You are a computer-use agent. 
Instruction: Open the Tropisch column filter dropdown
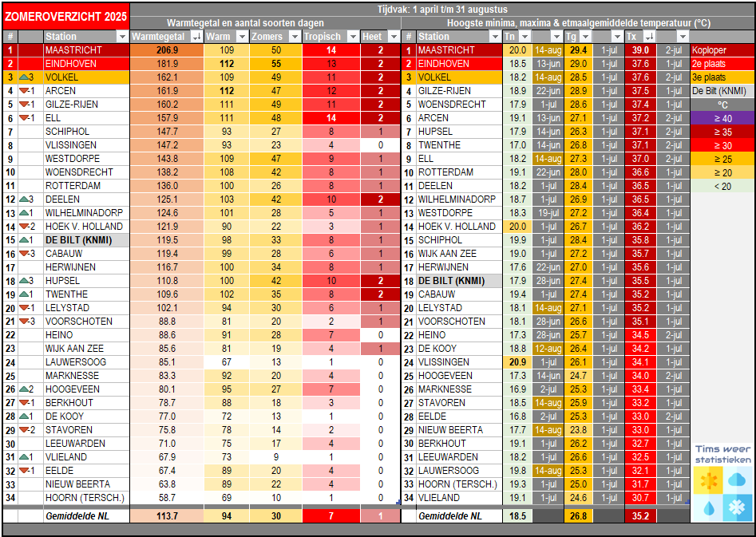point(354,37)
